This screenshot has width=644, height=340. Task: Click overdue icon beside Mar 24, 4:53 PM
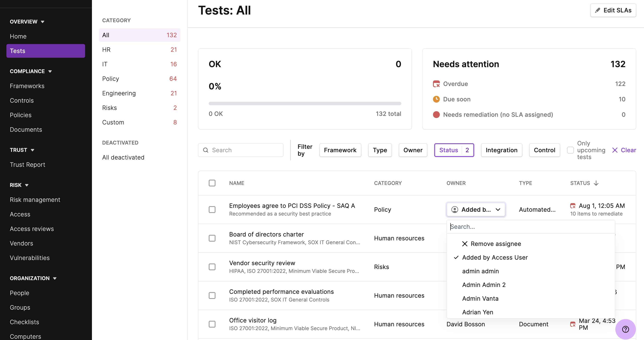point(573,324)
